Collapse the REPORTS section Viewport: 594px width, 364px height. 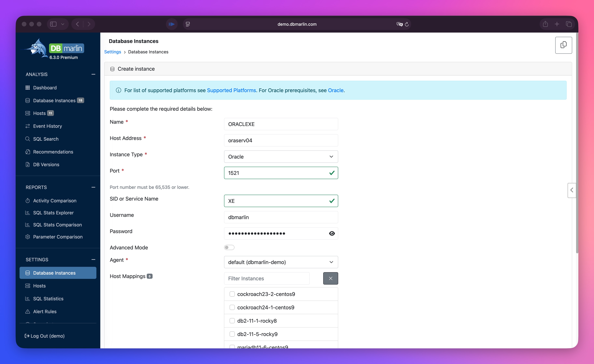93,187
